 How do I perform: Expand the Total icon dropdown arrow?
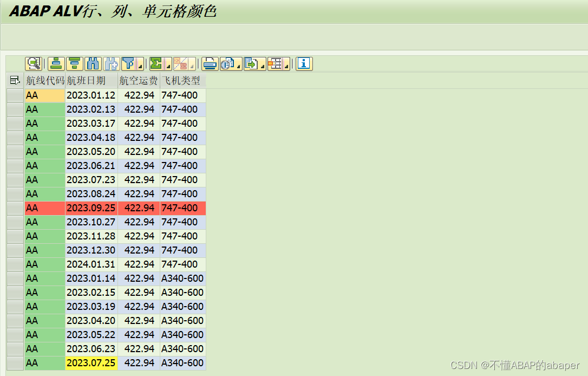coord(169,66)
